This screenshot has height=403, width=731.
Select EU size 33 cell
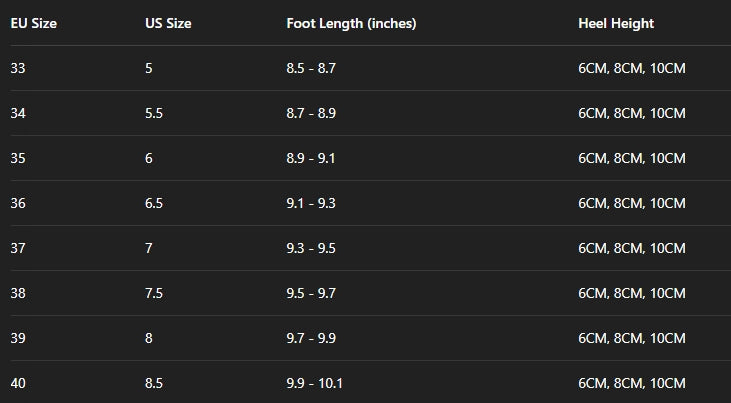click(x=18, y=68)
